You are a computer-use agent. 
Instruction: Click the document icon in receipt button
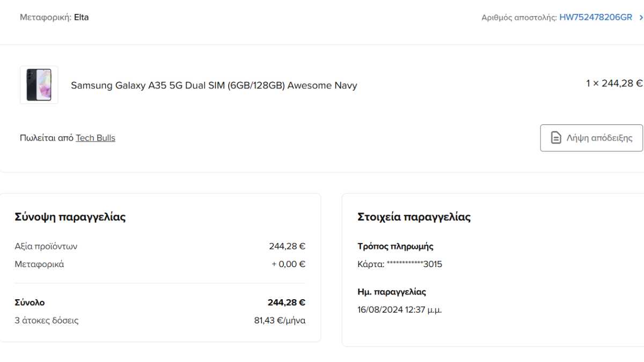pyautogui.click(x=557, y=138)
